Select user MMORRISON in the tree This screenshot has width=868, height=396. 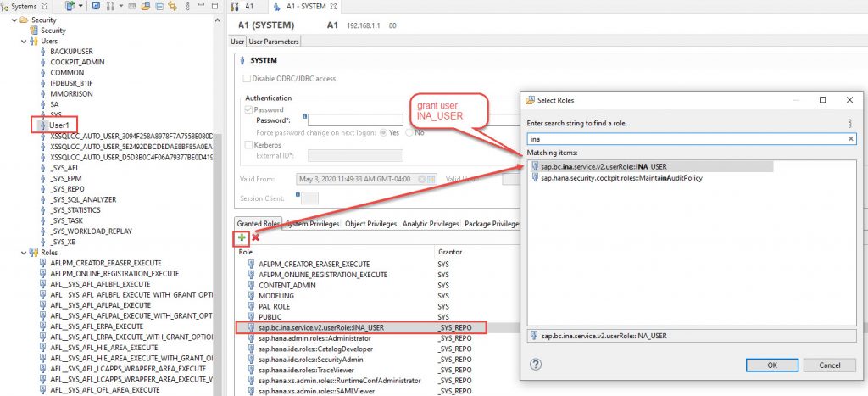coord(71,93)
